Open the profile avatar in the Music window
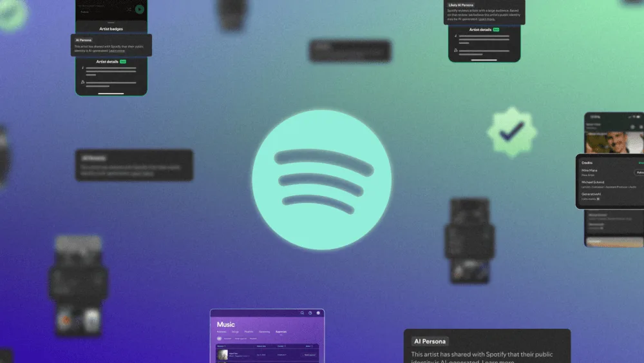The image size is (644, 363). [x=318, y=313]
